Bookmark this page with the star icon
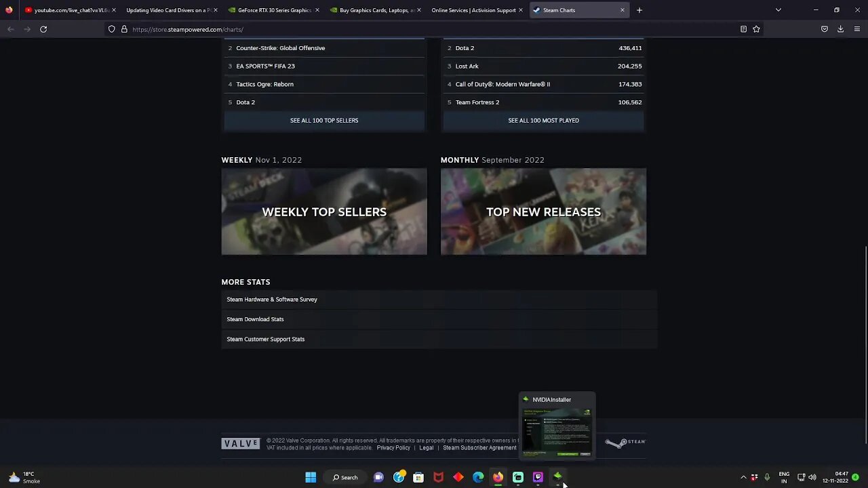Screen dimensions: 868x488 point(756,29)
